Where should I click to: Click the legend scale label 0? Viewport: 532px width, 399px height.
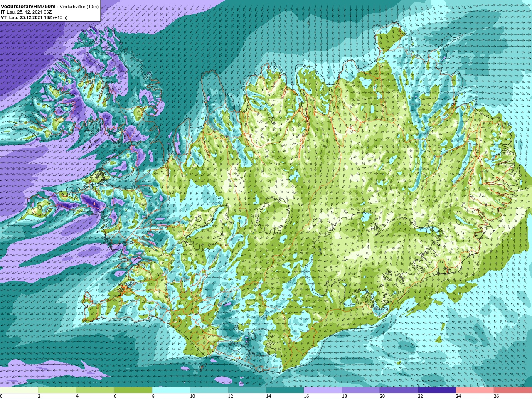pyautogui.click(x=1, y=397)
